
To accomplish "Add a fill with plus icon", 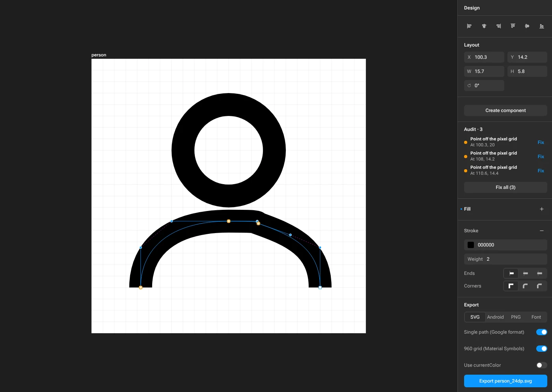I will click(x=542, y=209).
